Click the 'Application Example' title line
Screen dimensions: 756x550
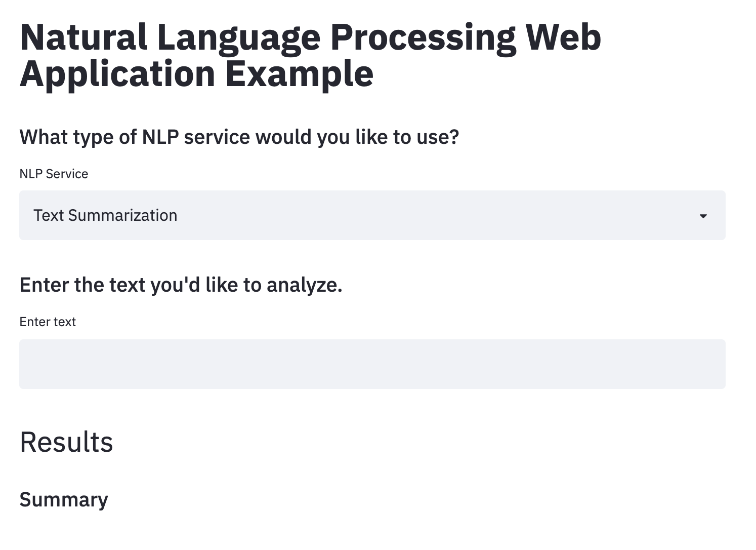click(x=196, y=74)
